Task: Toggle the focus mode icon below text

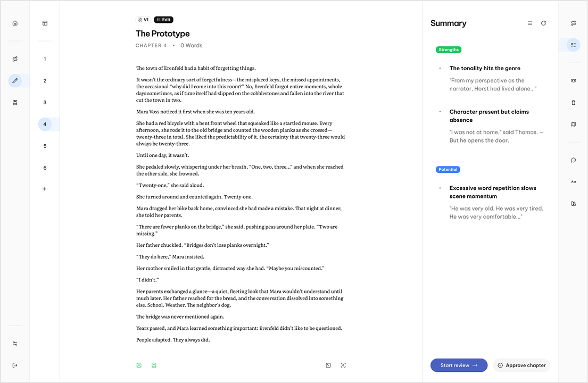Action: pyautogui.click(x=343, y=365)
